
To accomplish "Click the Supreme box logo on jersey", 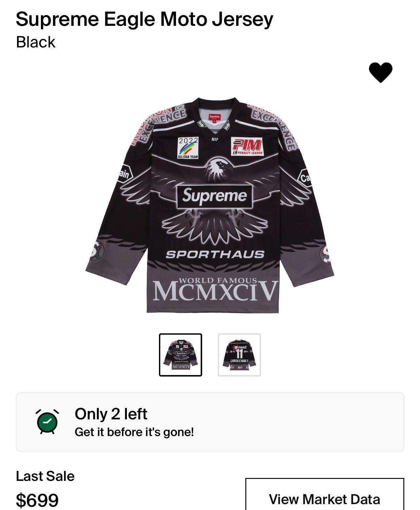I will [215, 196].
